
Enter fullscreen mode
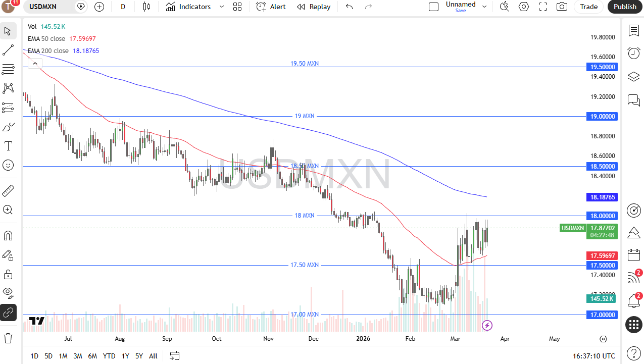click(x=543, y=7)
